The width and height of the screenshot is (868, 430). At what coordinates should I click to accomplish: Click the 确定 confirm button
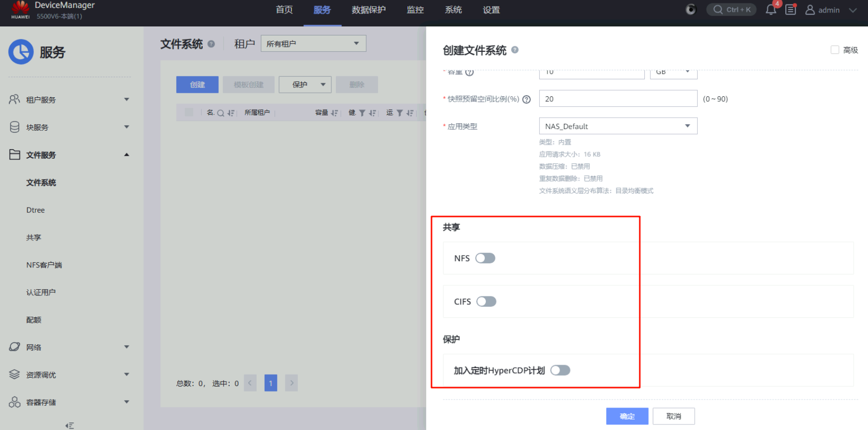pos(627,416)
